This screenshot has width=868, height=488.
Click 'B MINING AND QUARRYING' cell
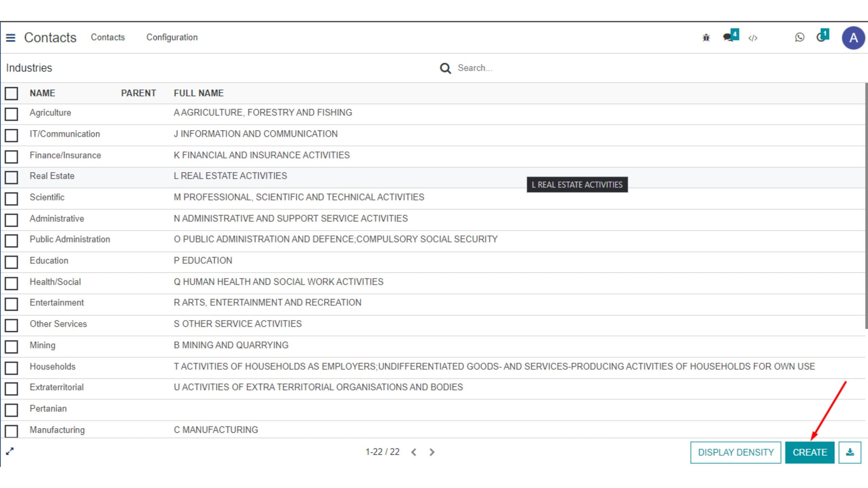[231, 345]
